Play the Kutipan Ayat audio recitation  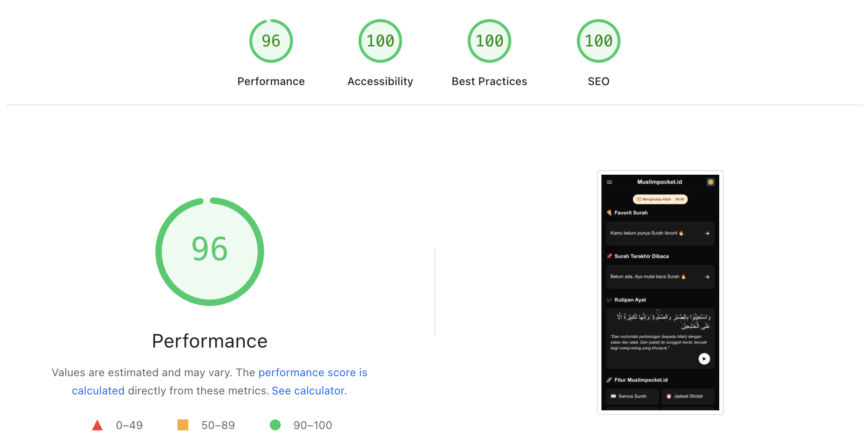[704, 358]
